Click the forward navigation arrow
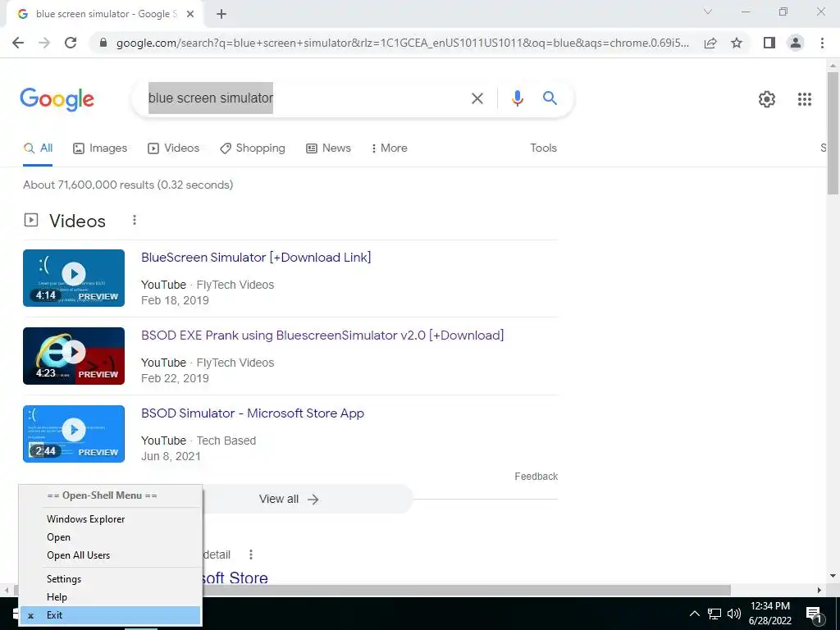The height and width of the screenshot is (630, 840). [x=44, y=43]
